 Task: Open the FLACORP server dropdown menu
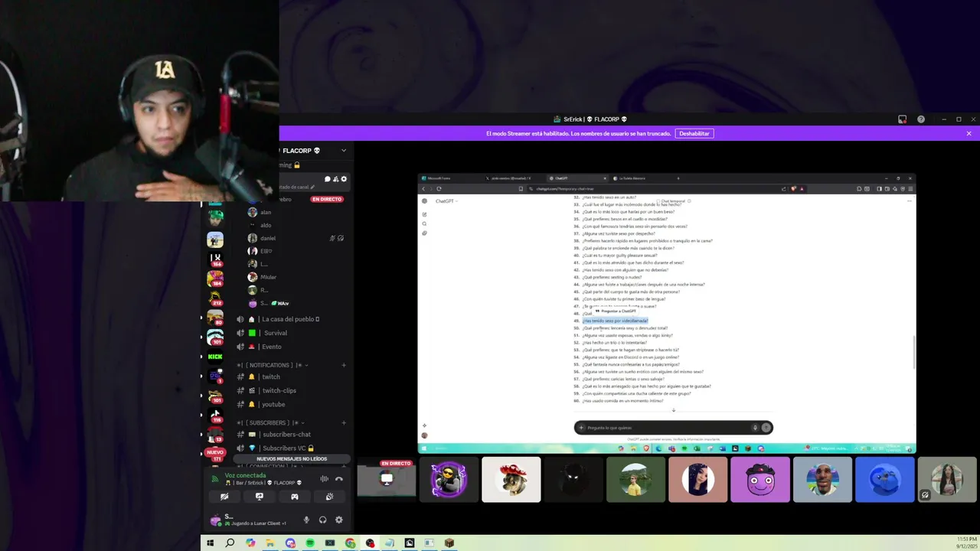pos(344,151)
